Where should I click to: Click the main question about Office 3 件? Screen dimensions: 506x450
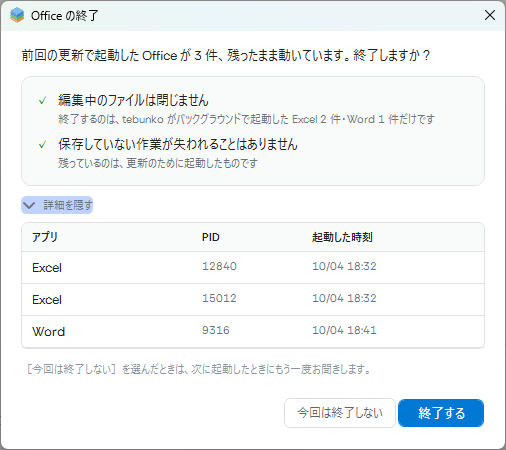(226, 55)
